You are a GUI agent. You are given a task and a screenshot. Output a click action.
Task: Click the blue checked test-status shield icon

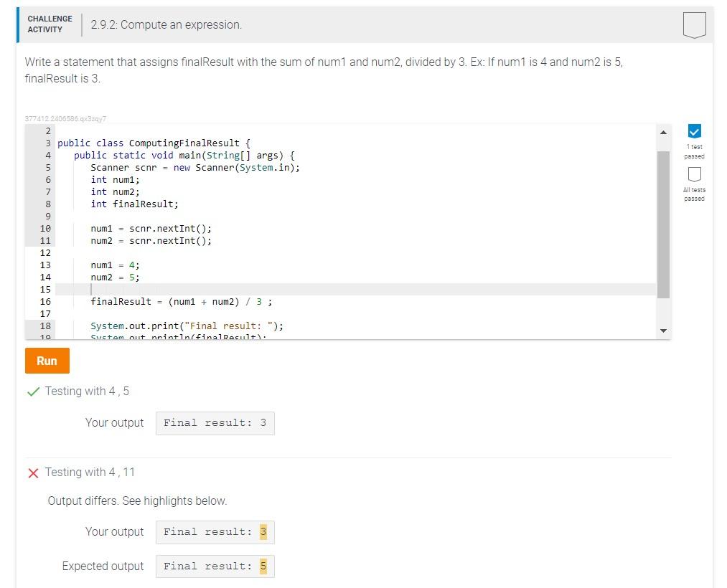pyautogui.click(x=694, y=132)
